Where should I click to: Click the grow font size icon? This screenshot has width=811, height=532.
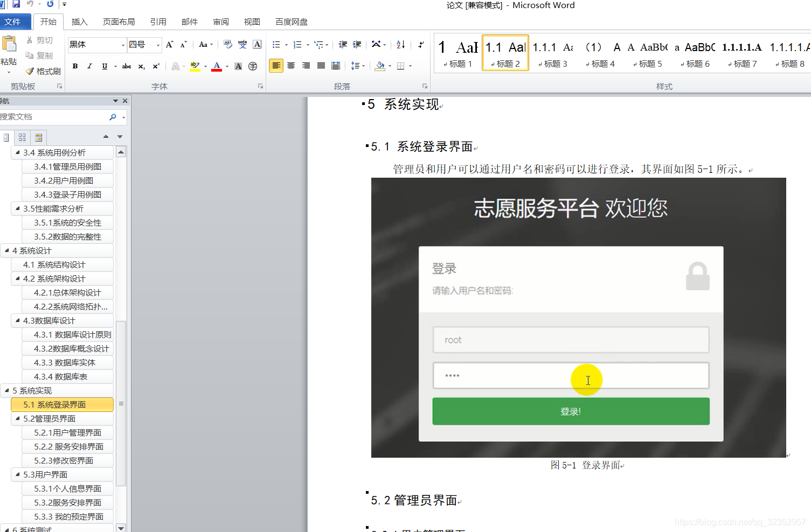click(x=170, y=45)
